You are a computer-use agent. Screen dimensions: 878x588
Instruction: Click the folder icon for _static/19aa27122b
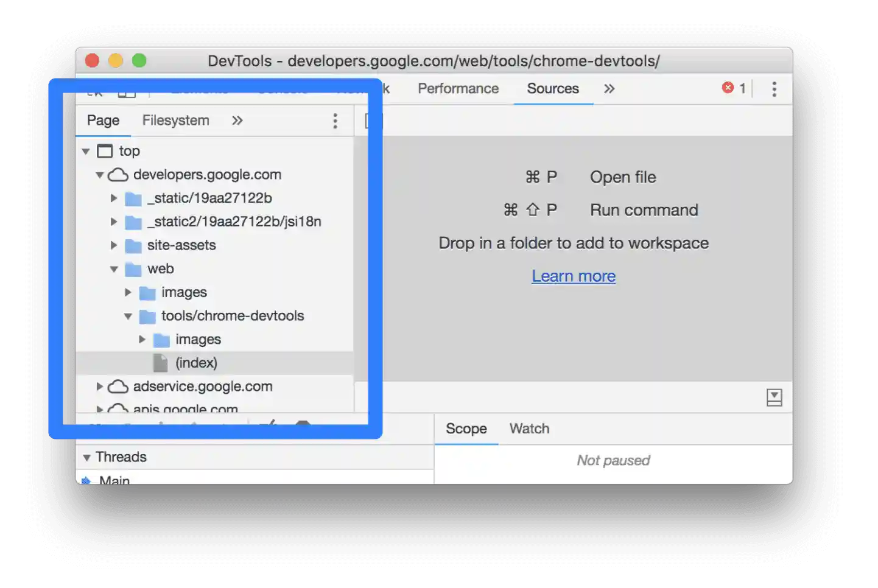point(133,198)
